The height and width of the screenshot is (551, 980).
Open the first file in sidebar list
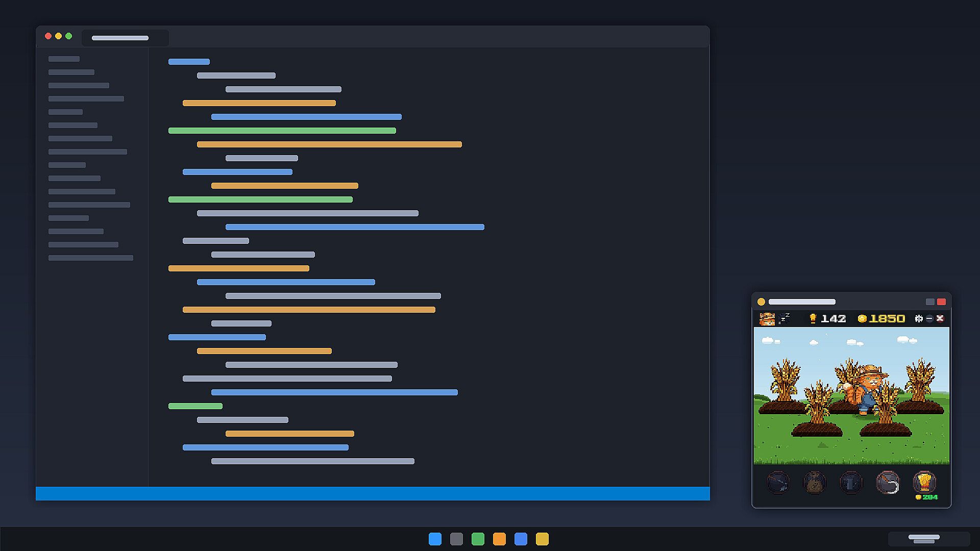click(64, 59)
